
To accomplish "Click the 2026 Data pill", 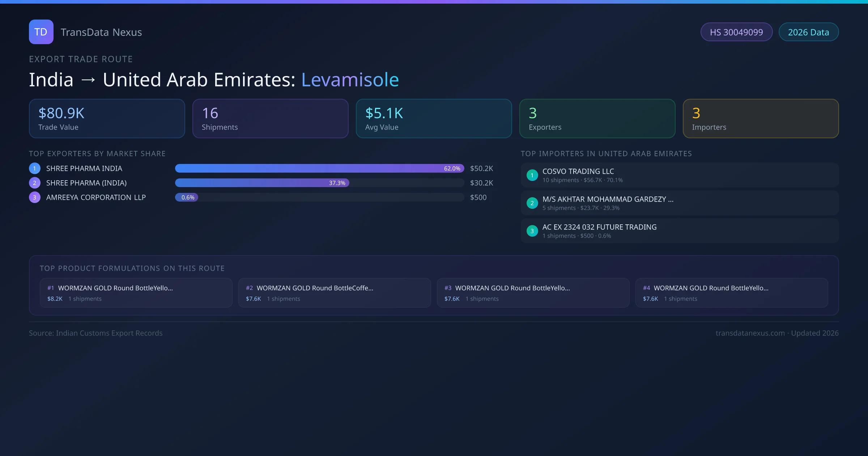I will coord(808,32).
